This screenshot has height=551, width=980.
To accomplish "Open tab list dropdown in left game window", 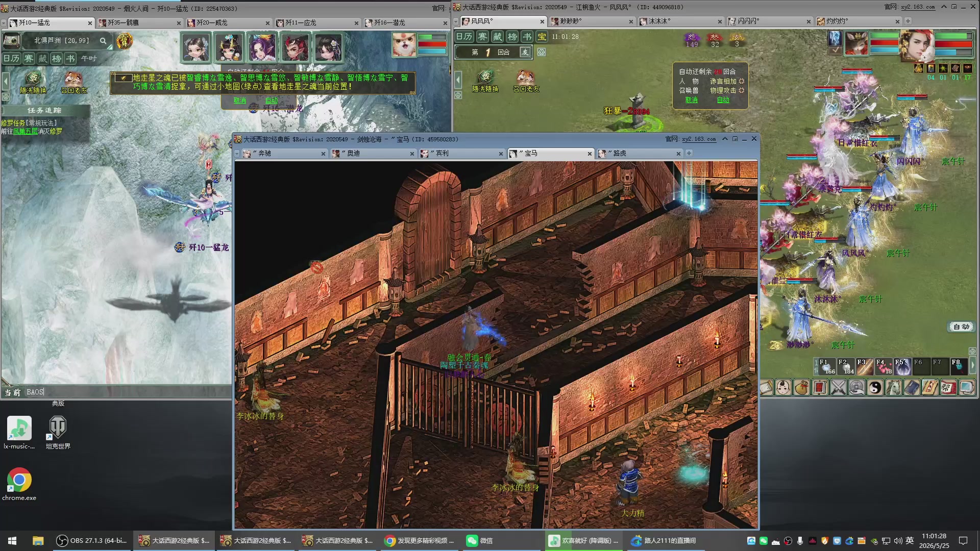I will tap(4, 23).
